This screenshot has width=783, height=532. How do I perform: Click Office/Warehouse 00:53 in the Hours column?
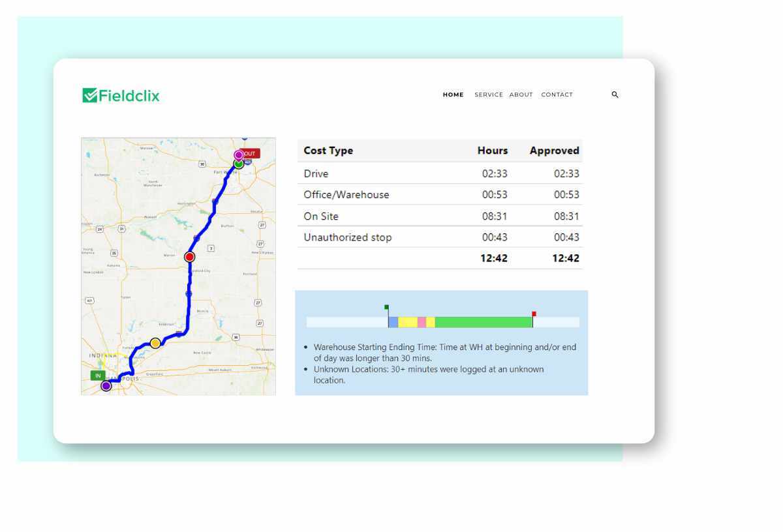click(495, 194)
